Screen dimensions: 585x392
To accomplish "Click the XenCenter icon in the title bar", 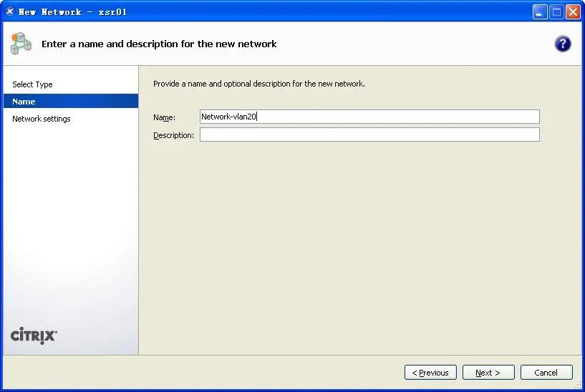I will (9, 11).
